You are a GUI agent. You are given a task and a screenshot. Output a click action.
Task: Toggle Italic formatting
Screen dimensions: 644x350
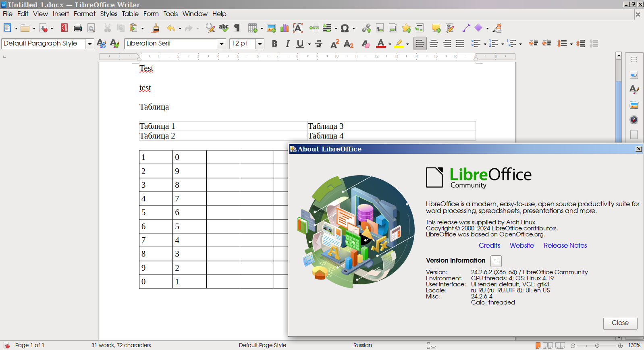pyautogui.click(x=287, y=44)
